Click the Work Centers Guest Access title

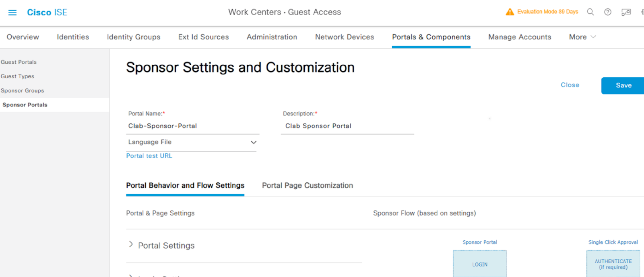(x=285, y=12)
